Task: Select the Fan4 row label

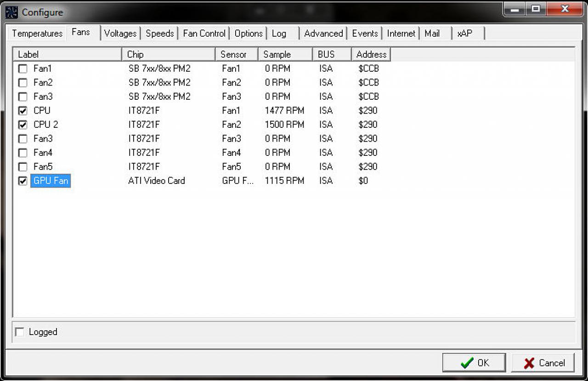Action: pyautogui.click(x=43, y=152)
